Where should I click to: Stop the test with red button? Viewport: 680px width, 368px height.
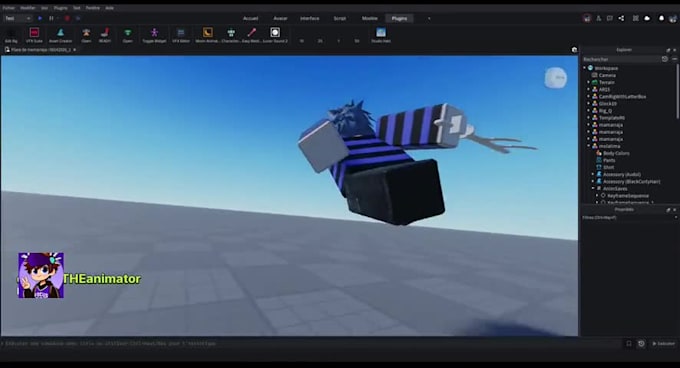tap(67, 18)
